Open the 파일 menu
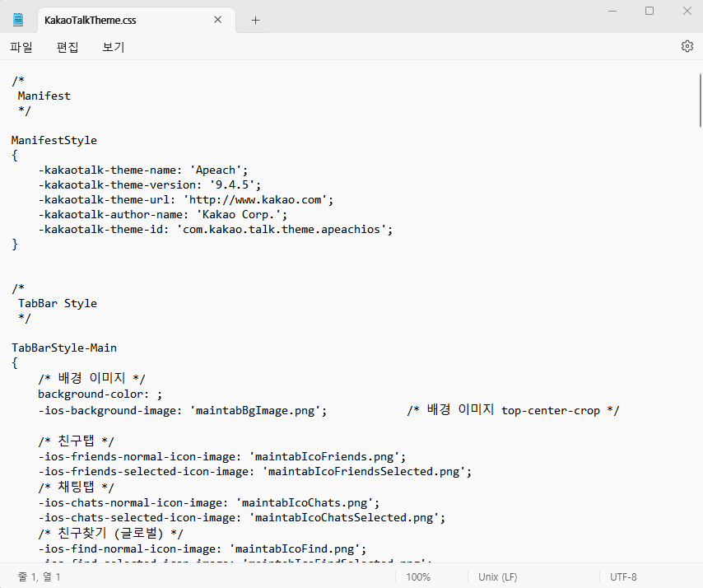Screen dimensions: 703x588 pyautogui.click(x=21, y=47)
